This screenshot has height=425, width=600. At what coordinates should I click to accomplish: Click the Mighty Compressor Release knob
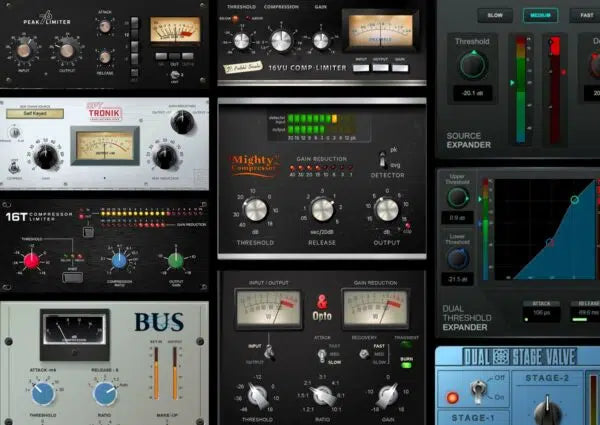click(322, 208)
